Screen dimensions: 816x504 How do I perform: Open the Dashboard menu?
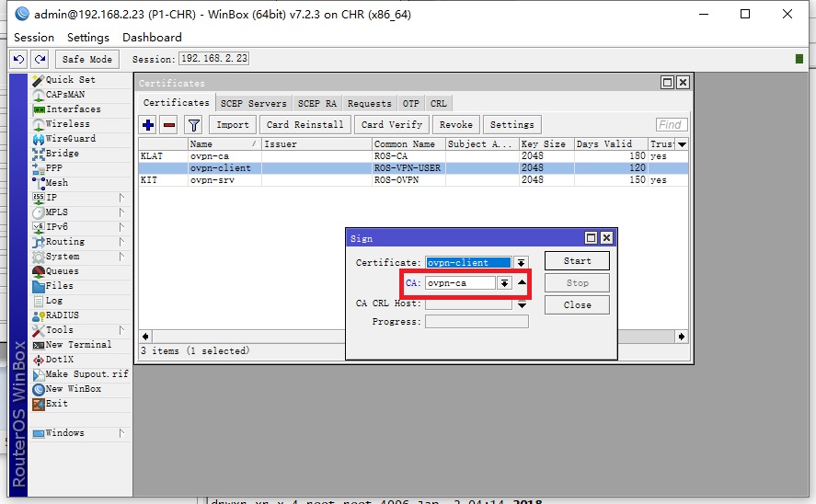tap(152, 38)
